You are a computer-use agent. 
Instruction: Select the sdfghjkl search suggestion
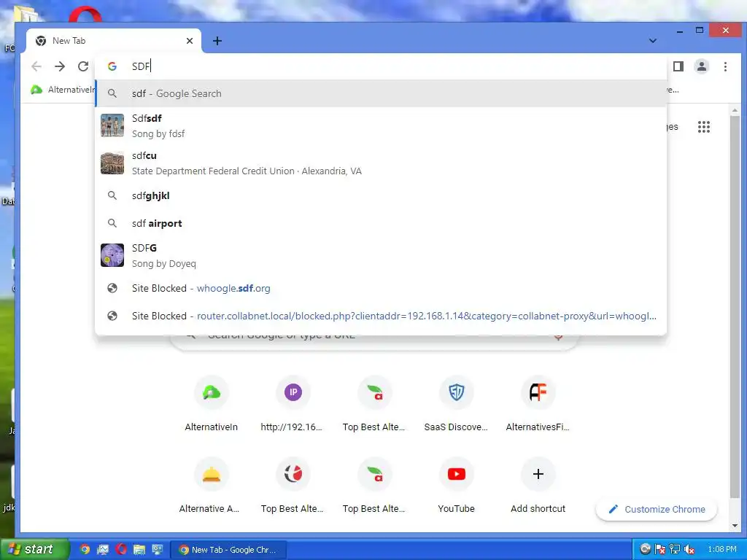381,195
